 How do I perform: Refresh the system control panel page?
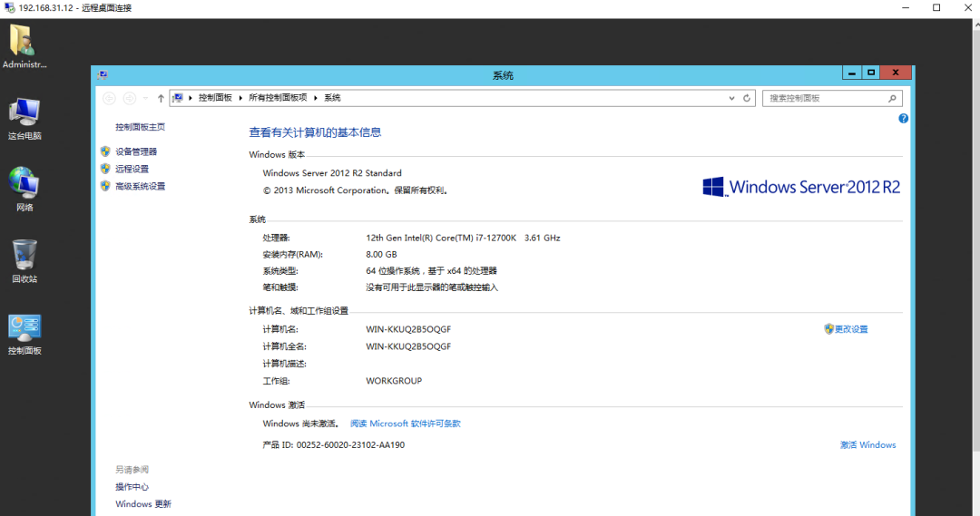point(746,98)
